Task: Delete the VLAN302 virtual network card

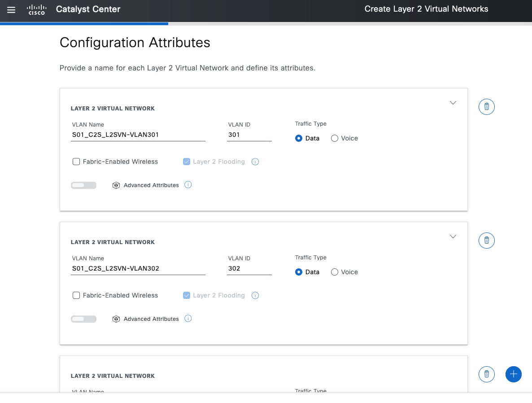Action: (x=487, y=241)
